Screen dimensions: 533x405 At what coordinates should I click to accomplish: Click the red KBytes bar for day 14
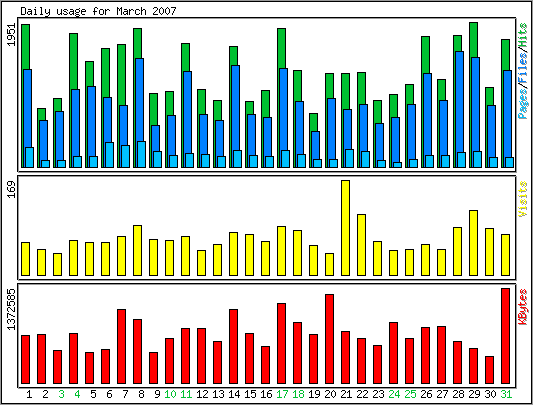point(234,347)
